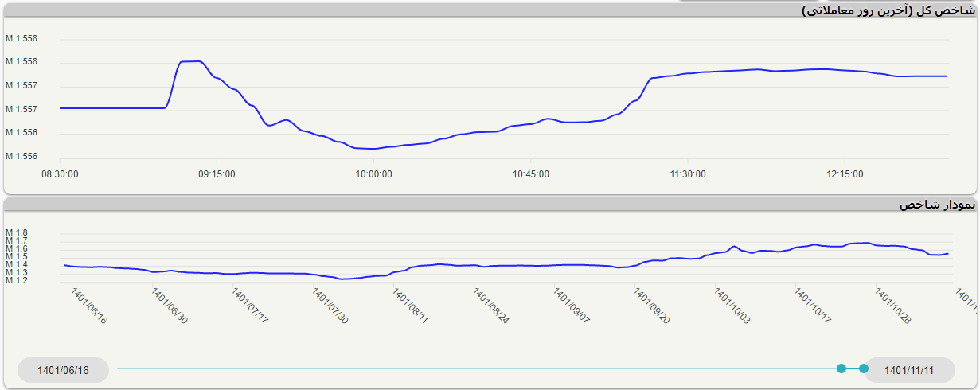980x390 pixels.
Task: Click the 09:15:00 time axis label
Action: pyautogui.click(x=217, y=174)
